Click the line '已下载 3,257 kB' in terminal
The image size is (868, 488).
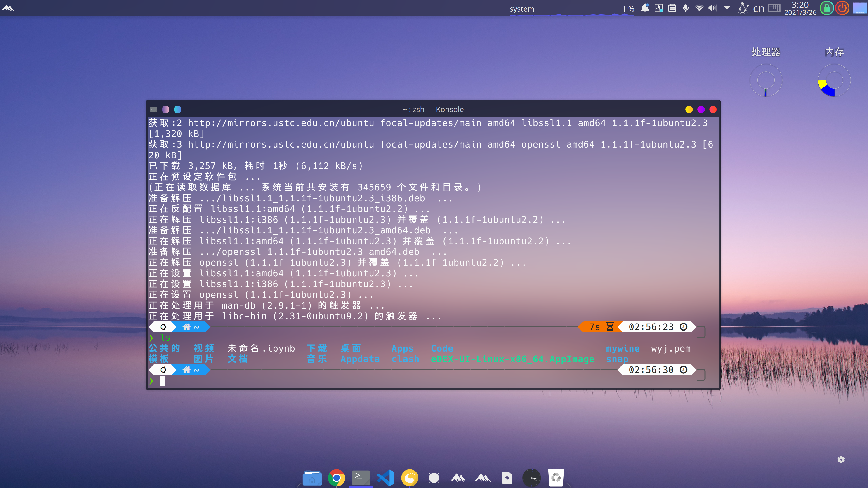pos(256,166)
